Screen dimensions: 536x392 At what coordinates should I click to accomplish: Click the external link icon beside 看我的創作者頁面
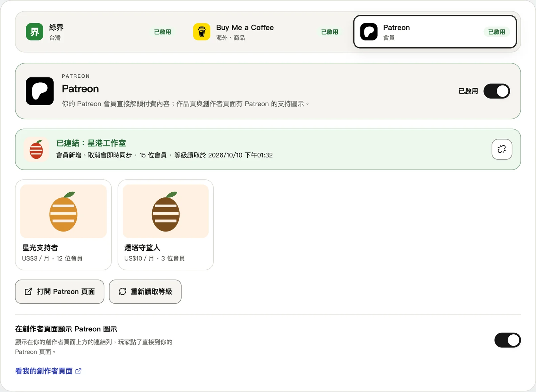78,371
